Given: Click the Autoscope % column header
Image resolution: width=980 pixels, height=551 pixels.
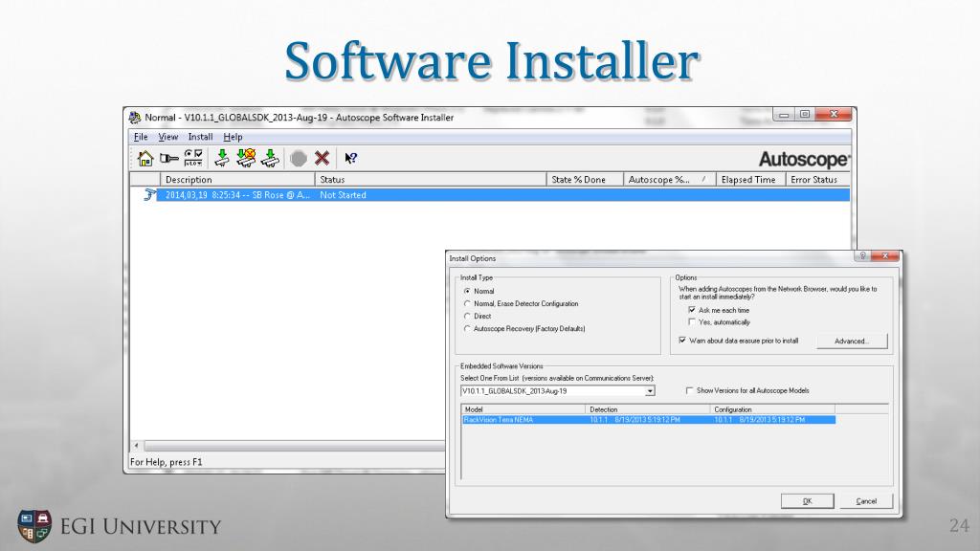Looking at the screenshot, I should click(669, 179).
